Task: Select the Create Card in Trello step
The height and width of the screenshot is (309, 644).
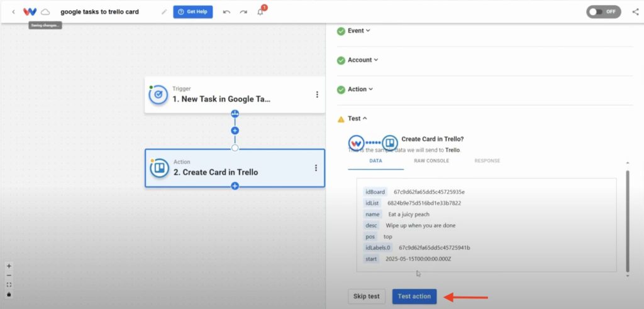Action: [x=235, y=168]
